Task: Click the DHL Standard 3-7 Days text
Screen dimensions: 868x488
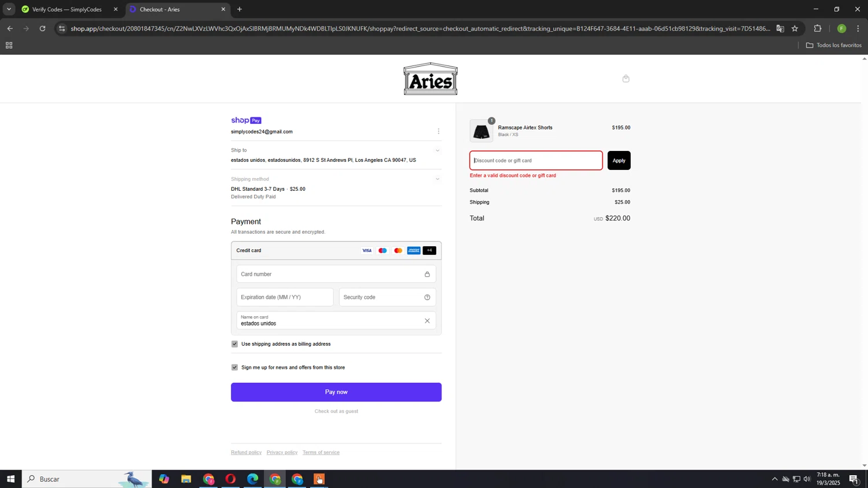Action: click(x=258, y=189)
